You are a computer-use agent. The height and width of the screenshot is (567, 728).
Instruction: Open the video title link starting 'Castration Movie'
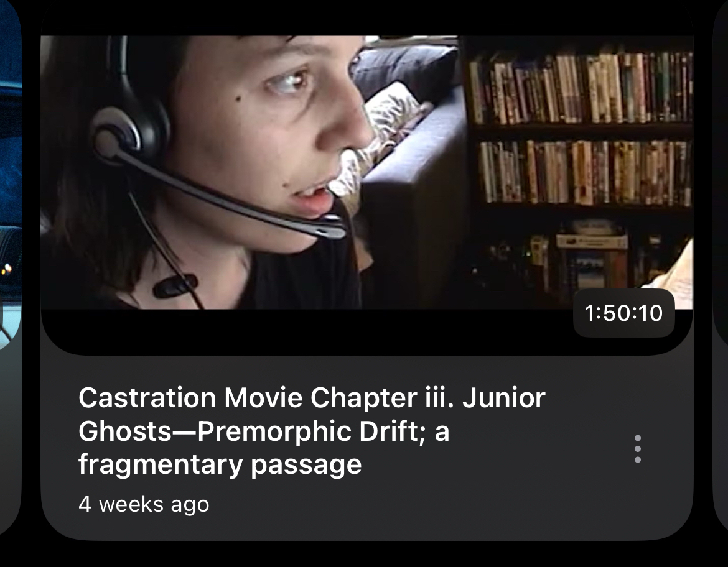point(312,431)
